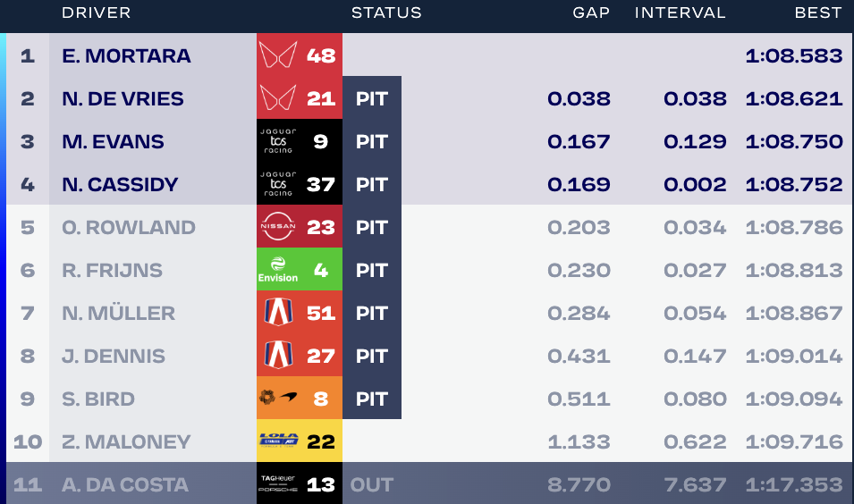Click the Jaguar logo for car 37
The height and width of the screenshot is (504, 854).
(x=278, y=184)
